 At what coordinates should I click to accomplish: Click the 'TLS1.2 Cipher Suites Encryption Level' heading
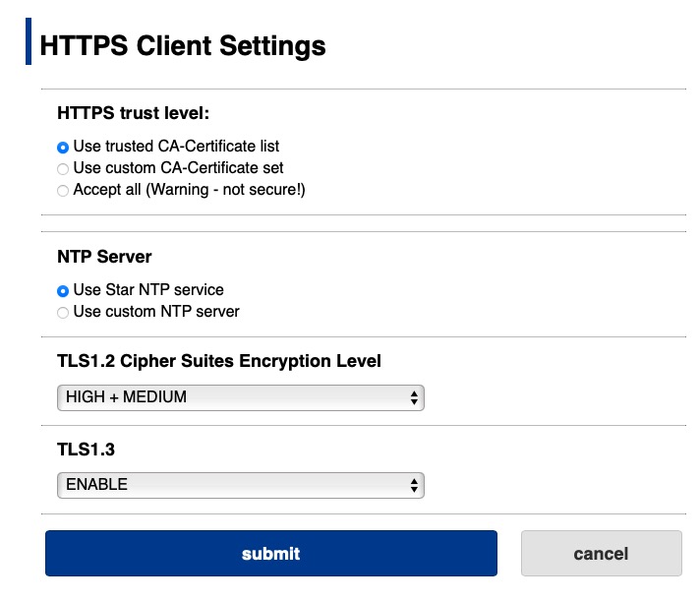pos(219,361)
